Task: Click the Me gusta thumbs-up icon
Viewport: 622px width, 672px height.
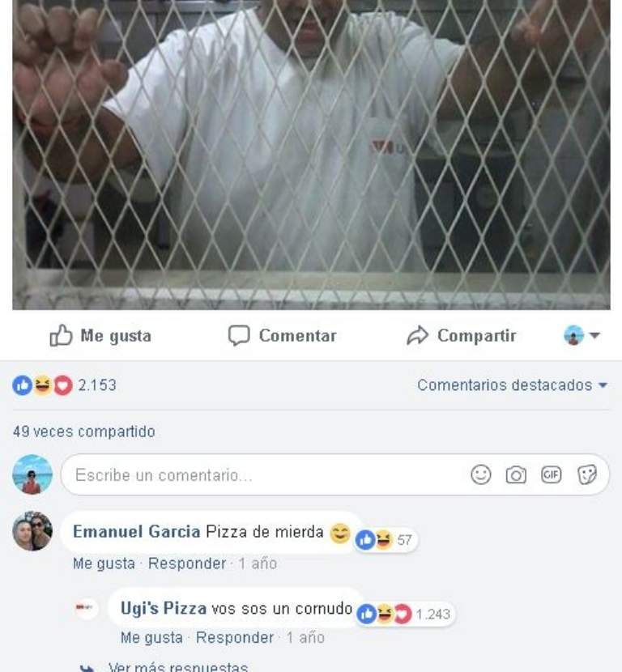Action: (61, 334)
